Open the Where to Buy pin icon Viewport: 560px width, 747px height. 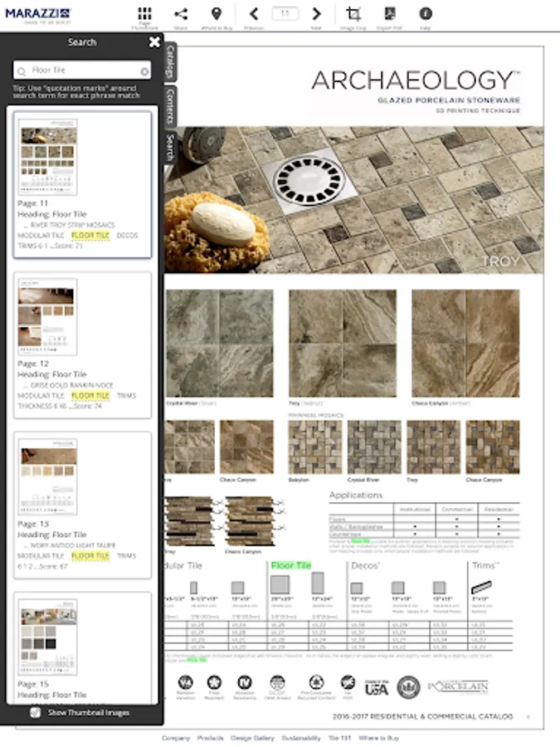coord(217,13)
